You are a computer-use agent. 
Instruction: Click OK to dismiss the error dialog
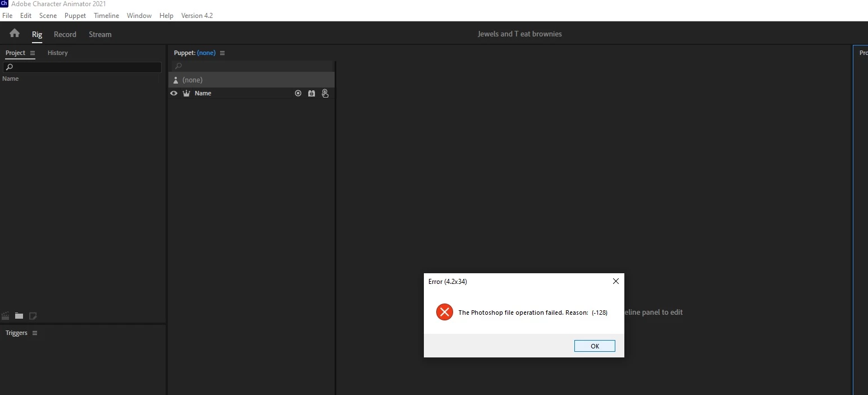(x=595, y=346)
